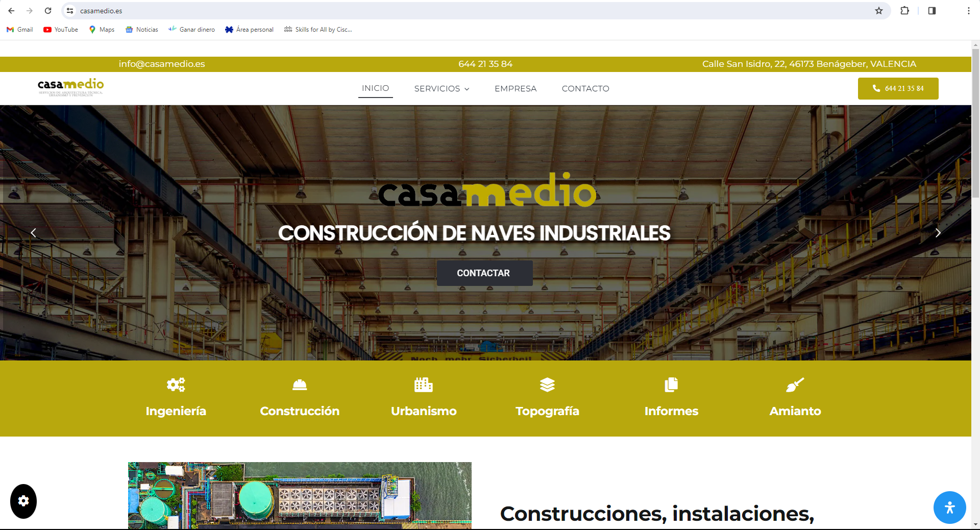
Task: Open the Urbanismo service link
Action: click(x=424, y=411)
